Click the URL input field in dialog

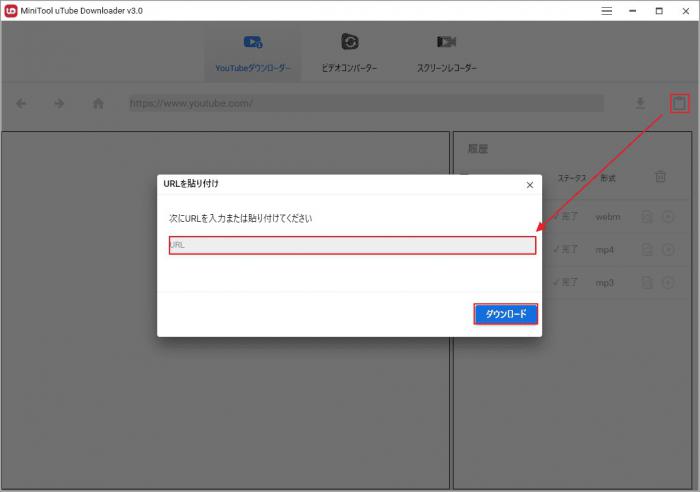[x=352, y=245]
